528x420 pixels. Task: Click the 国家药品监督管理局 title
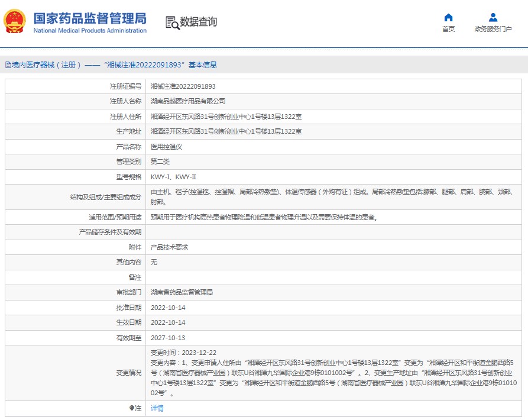pos(90,18)
